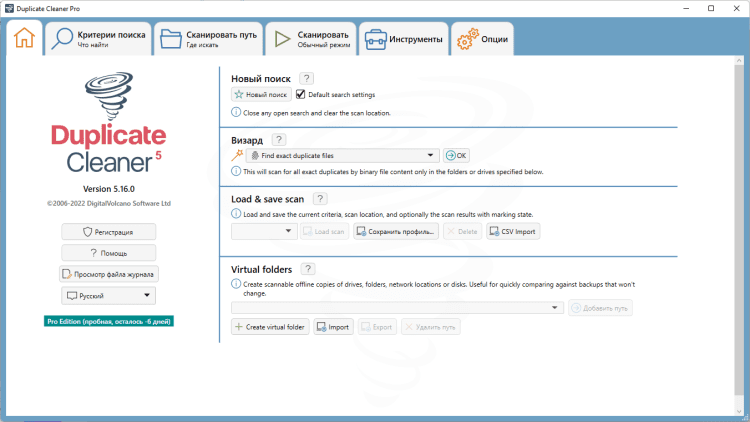Screen dimensions: 750x422
Task: Click the help icon beside Load & save scan
Action: click(x=320, y=199)
